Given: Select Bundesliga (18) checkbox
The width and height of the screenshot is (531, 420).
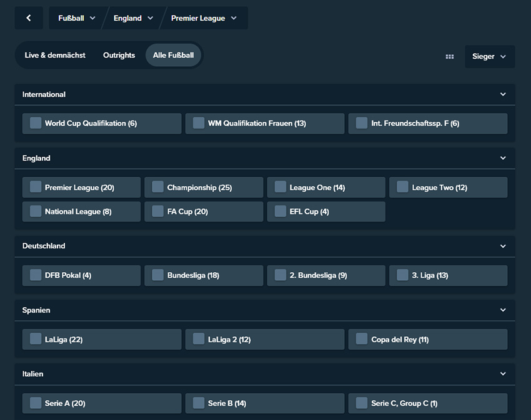Looking at the screenshot, I should (158, 275).
